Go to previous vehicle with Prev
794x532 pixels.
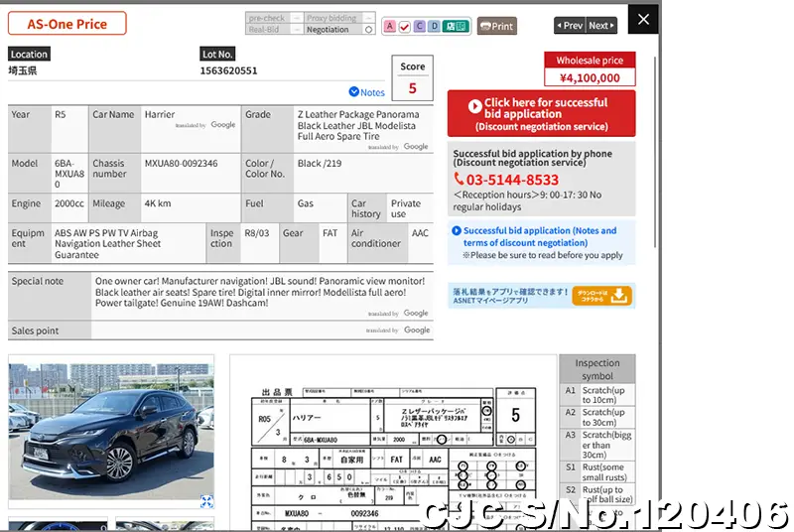570,26
